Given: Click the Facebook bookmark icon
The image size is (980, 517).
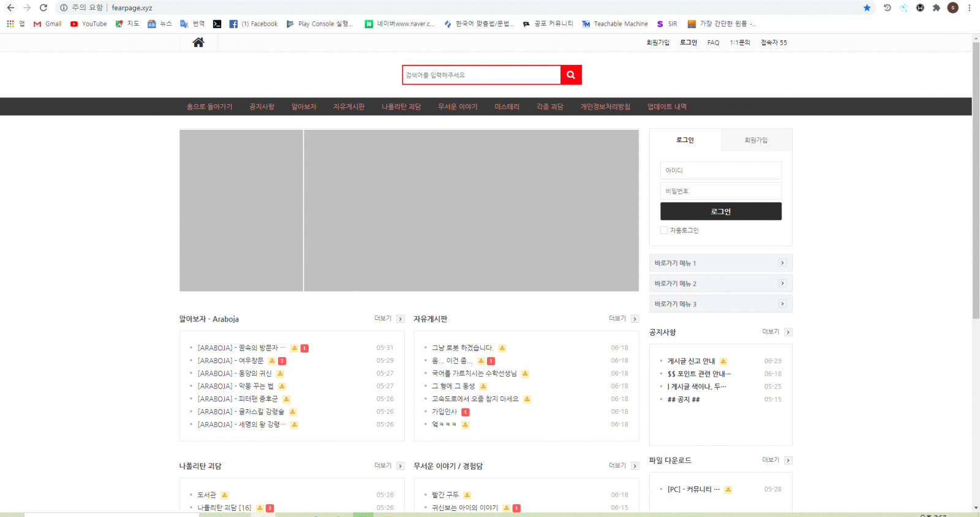Looking at the screenshot, I should click(x=233, y=24).
